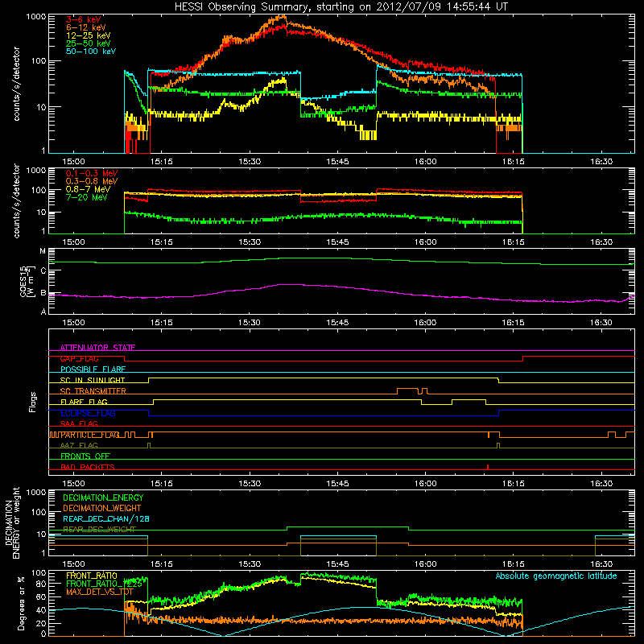Click the 15:45 tick under the keV panel
This screenshot has width=644, height=644.
point(337,162)
